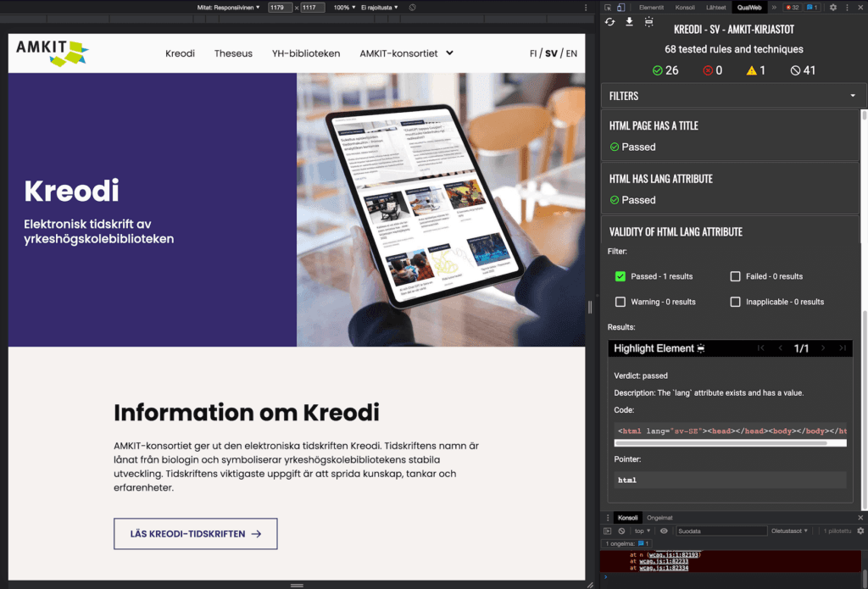Open the Kreodi link in the site navigation
This screenshot has width=868, height=589.
180,53
